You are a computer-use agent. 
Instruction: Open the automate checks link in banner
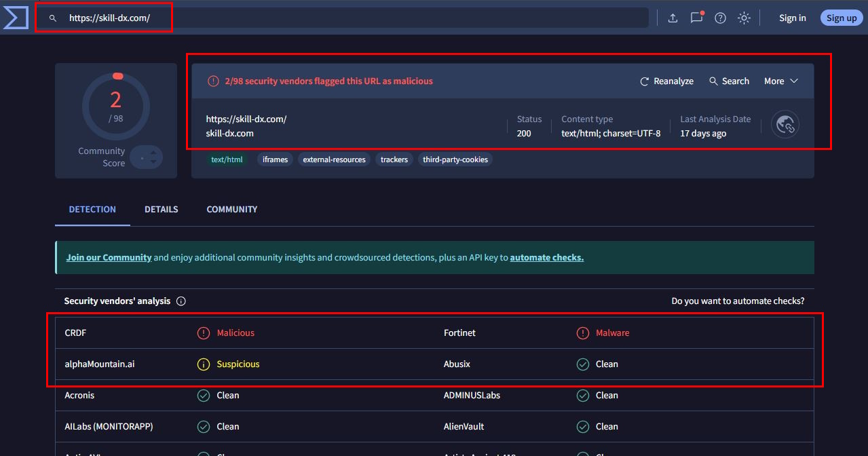point(546,258)
